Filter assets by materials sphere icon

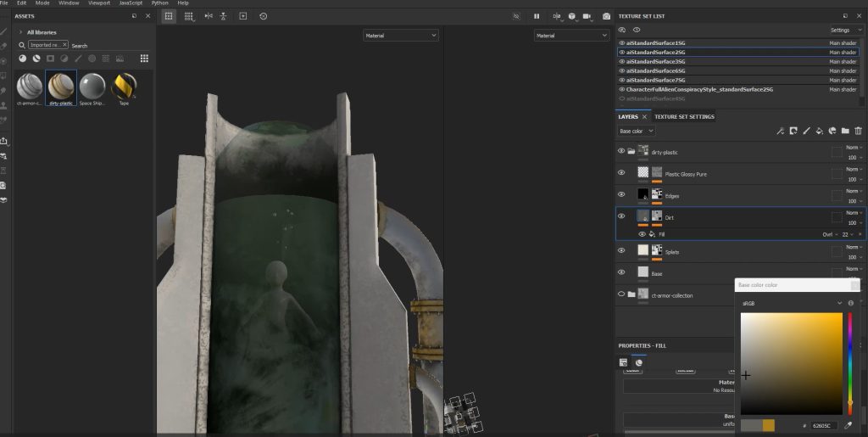coord(23,59)
